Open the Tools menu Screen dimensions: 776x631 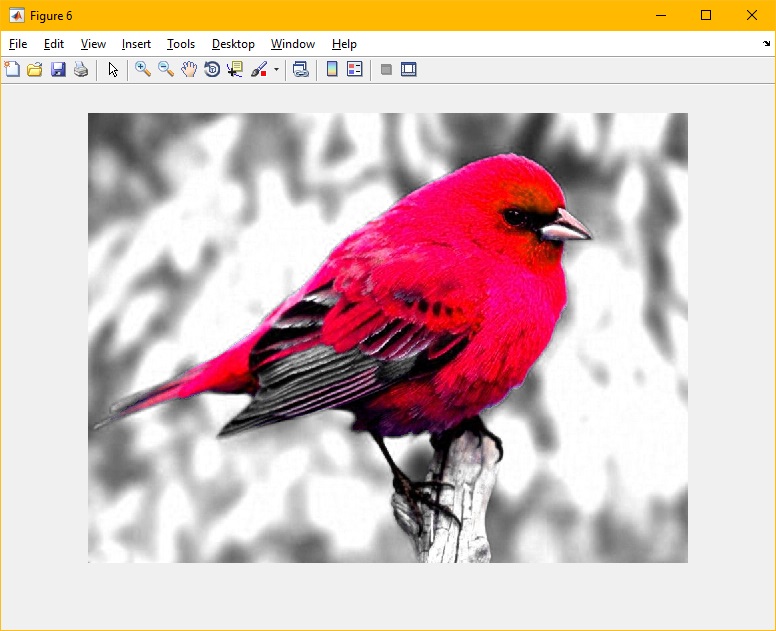click(x=181, y=44)
